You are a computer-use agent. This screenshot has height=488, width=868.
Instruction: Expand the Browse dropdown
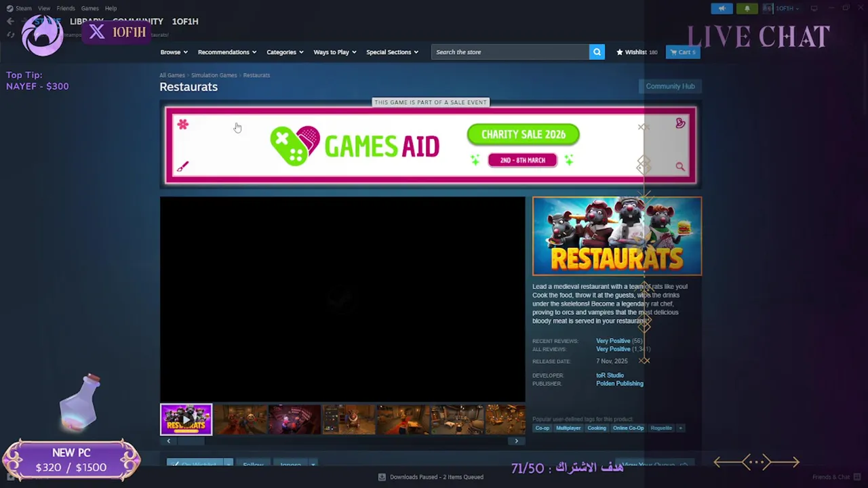174,52
